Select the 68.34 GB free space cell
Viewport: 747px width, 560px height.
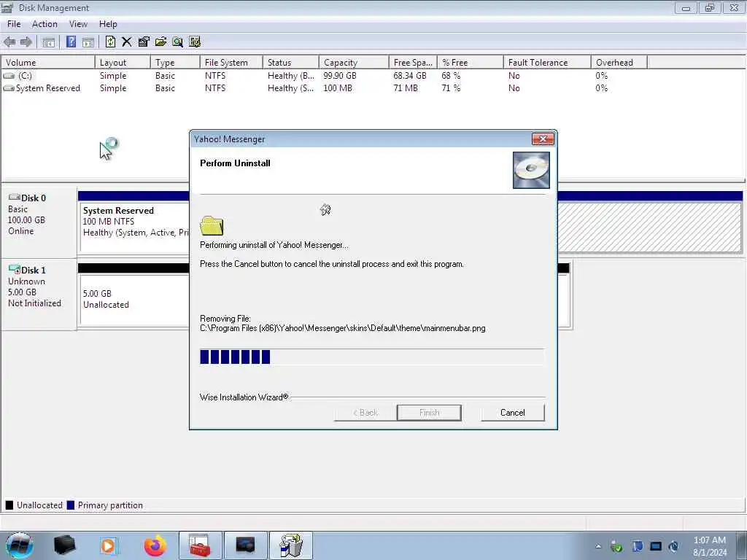410,76
